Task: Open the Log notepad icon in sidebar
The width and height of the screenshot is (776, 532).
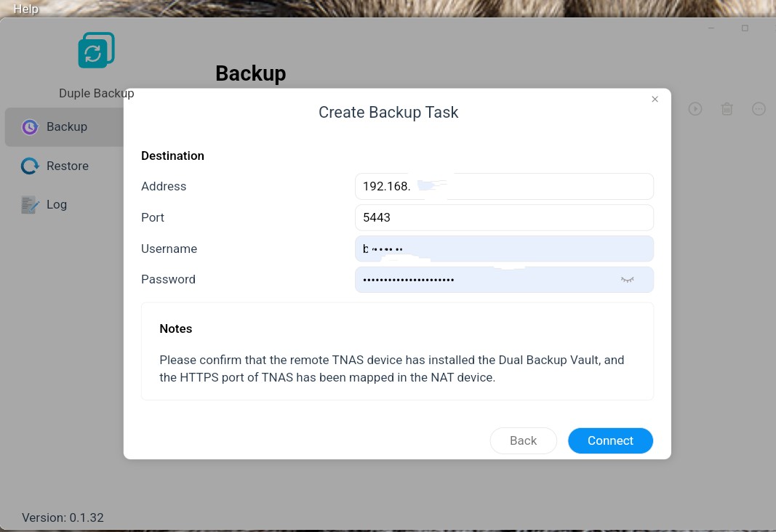Action: pos(30,205)
